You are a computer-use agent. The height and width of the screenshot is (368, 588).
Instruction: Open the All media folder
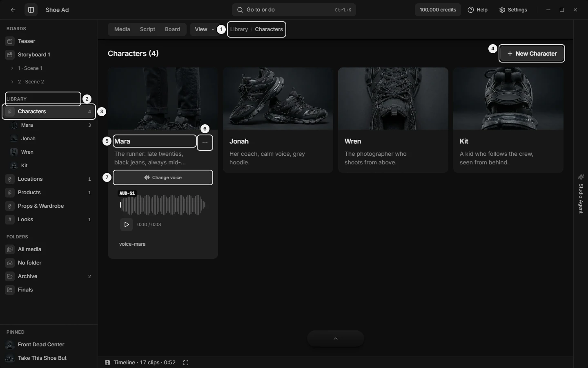(x=49, y=249)
